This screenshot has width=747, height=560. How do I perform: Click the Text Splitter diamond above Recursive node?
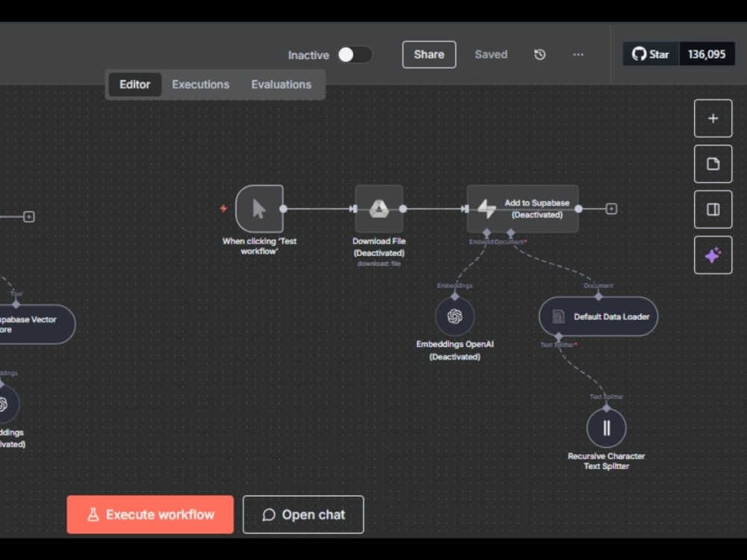(606, 408)
